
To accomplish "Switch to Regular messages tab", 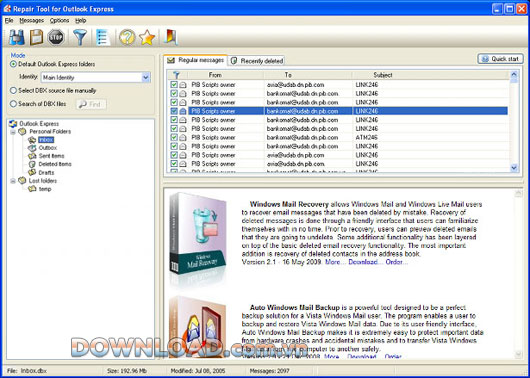I will click(196, 60).
